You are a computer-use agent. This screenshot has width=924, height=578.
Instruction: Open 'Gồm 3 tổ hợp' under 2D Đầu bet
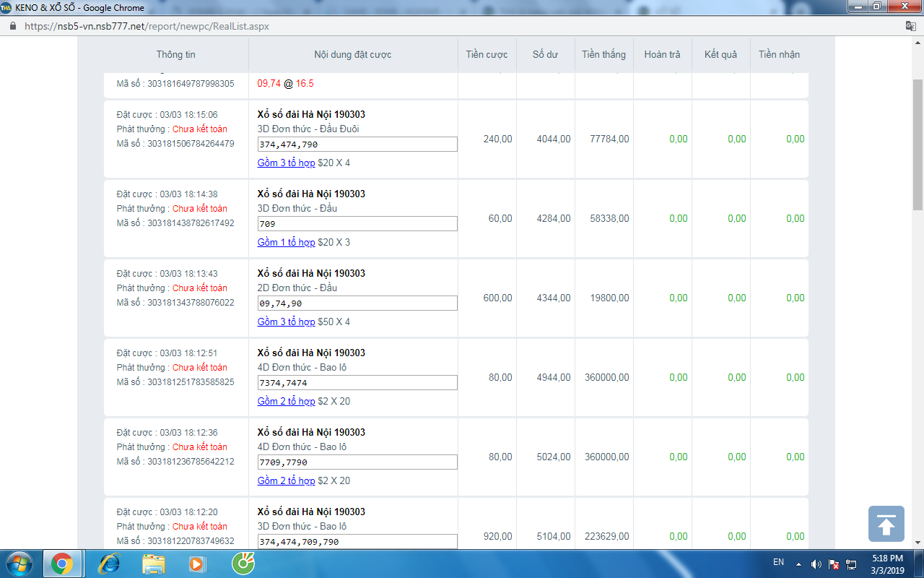(286, 322)
